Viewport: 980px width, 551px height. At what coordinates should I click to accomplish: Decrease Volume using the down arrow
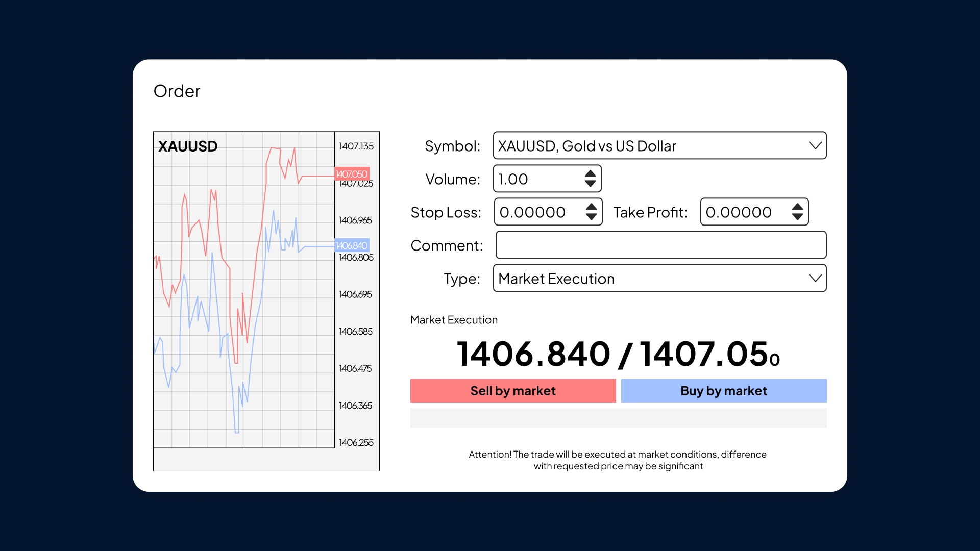(x=591, y=184)
